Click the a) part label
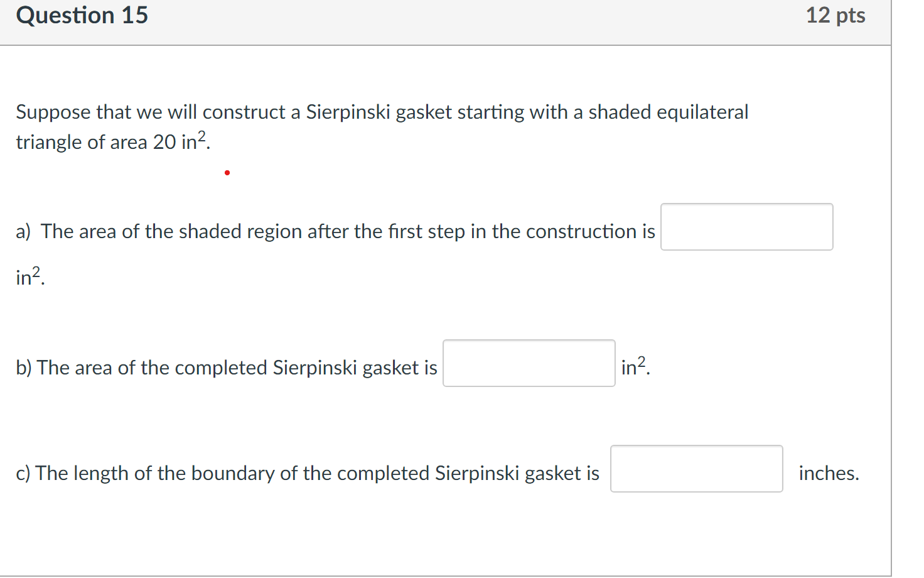This screenshot has height=578, width=924. [24, 232]
